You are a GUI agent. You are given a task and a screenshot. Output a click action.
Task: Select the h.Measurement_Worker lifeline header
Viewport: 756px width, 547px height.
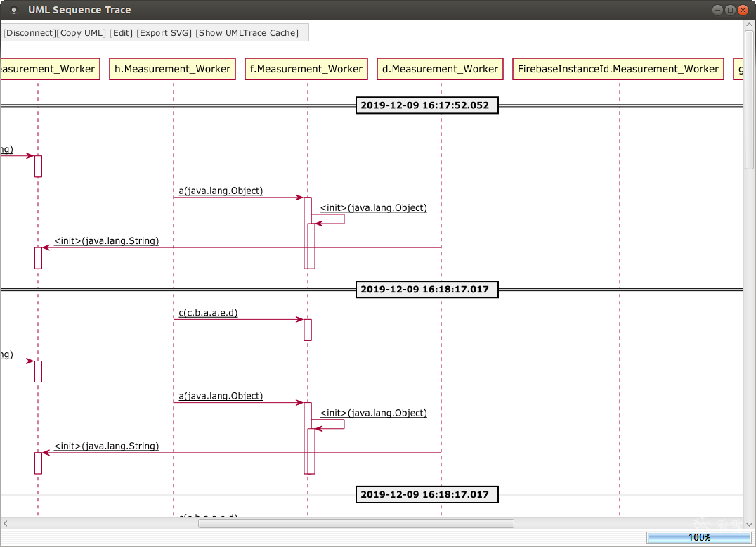tap(173, 69)
